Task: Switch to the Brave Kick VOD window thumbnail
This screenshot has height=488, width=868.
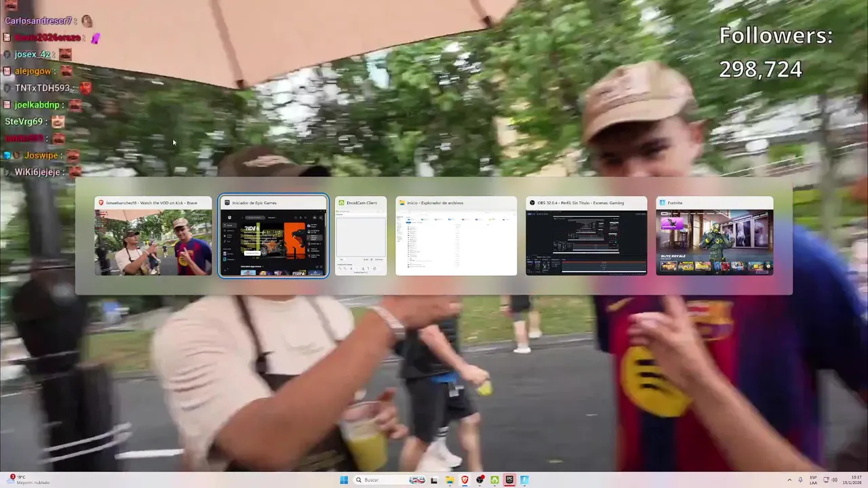Action: point(153,236)
